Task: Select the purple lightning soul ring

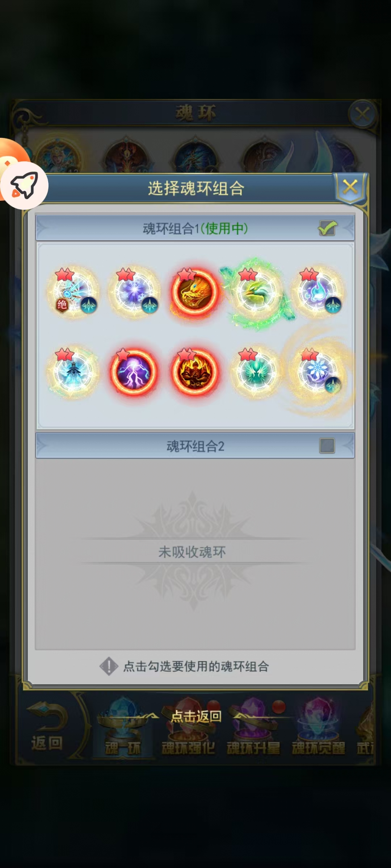Action: tap(134, 372)
